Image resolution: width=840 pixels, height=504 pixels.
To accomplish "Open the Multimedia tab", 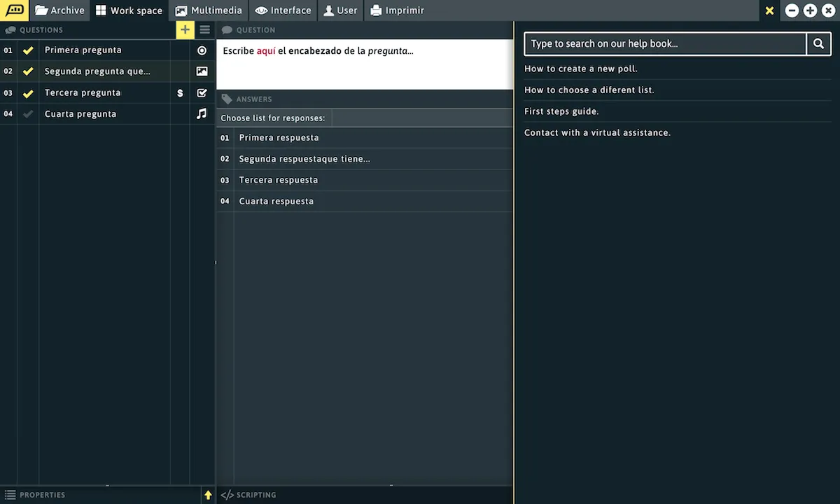I will tap(209, 10).
